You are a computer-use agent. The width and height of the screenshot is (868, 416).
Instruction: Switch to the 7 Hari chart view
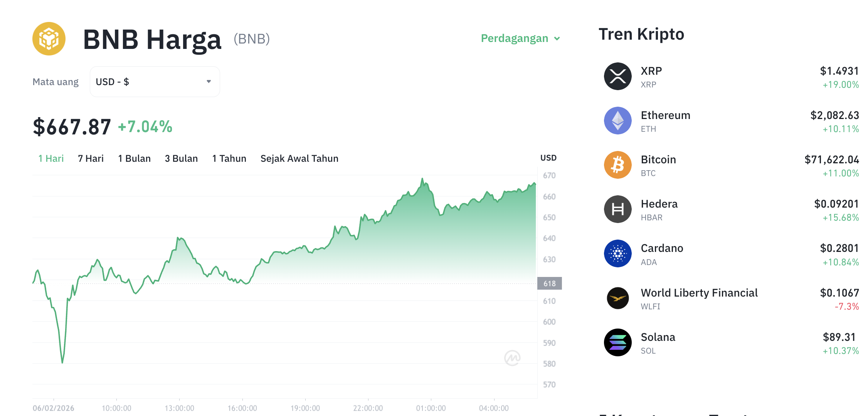click(x=91, y=158)
